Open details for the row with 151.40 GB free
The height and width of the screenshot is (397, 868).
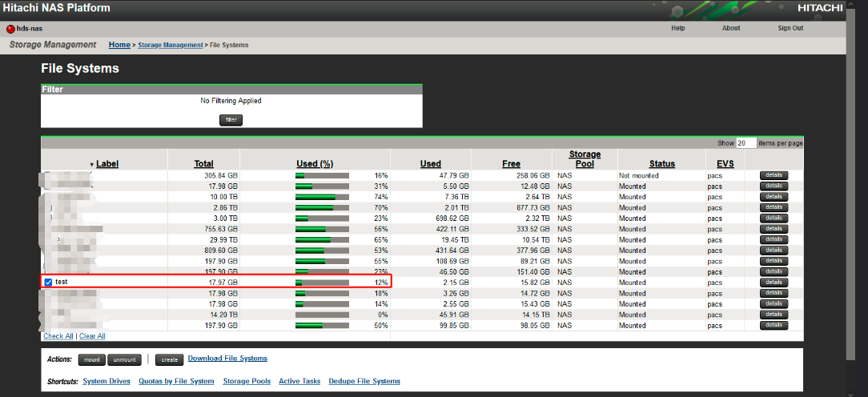tap(774, 272)
